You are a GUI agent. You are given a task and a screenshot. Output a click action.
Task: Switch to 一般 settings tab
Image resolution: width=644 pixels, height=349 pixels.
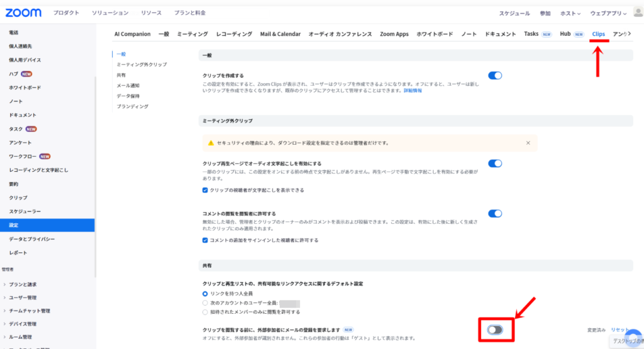164,34
